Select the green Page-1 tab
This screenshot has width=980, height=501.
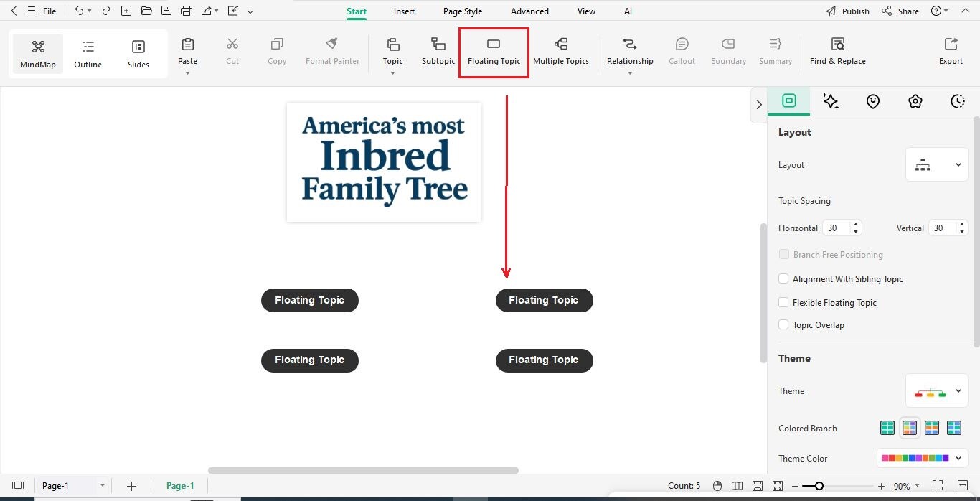[180, 486]
